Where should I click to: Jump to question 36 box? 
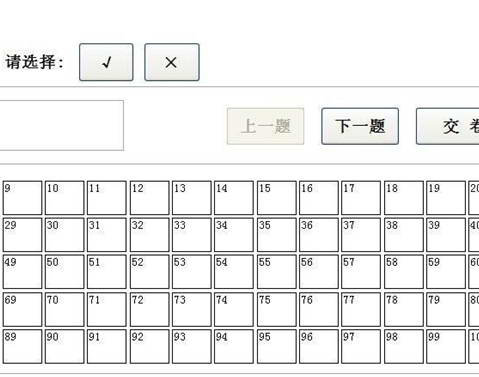pos(319,235)
